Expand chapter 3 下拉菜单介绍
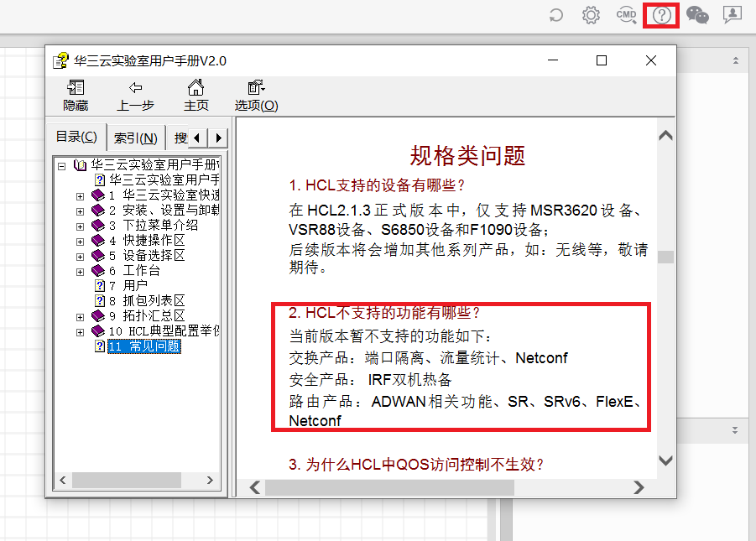The image size is (756, 541). click(x=80, y=226)
